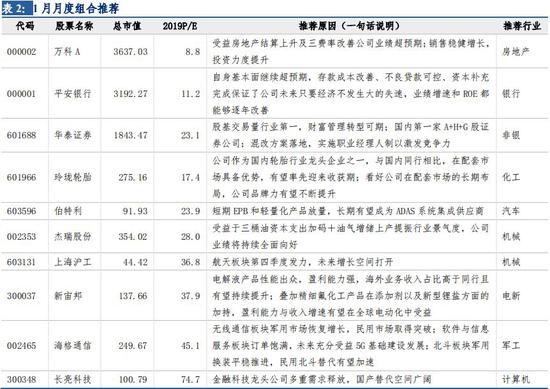This screenshot has width=550, height=389.
Task: Select market value 3637.03
Action: tap(130, 52)
